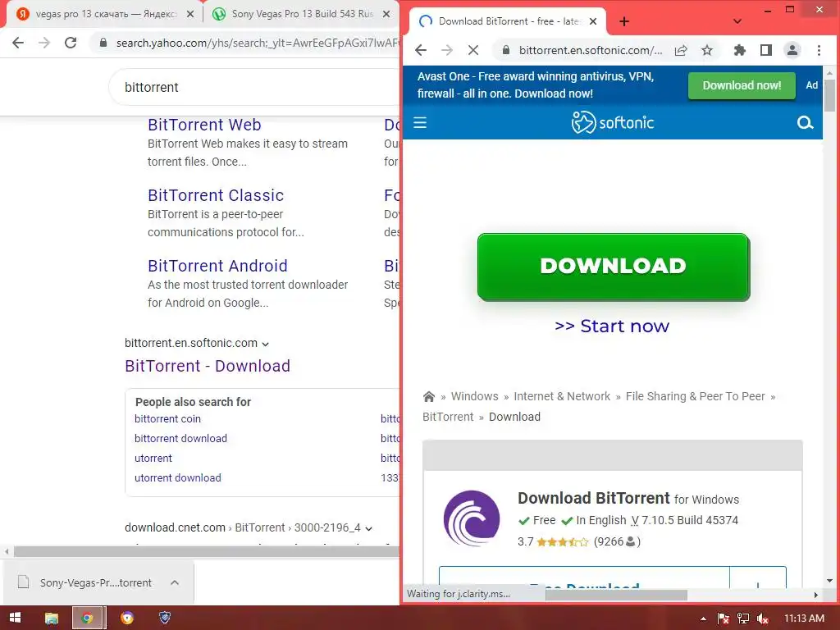Open the network tray icon
The width and height of the screenshot is (840, 630).
point(743,619)
